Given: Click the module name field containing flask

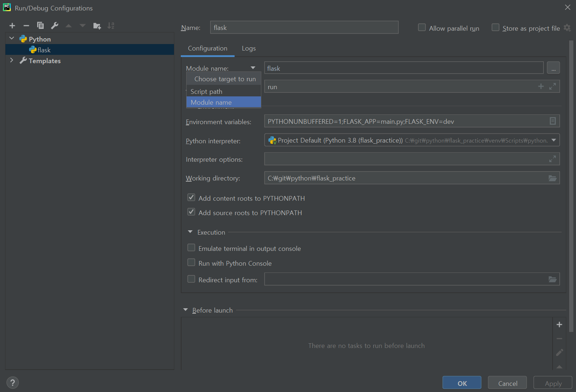Looking at the screenshot, I should 404,68.
